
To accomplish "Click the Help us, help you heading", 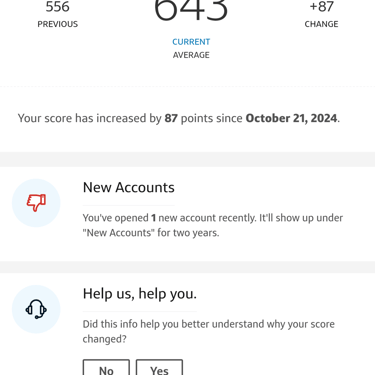I will (x=140, y=294).
